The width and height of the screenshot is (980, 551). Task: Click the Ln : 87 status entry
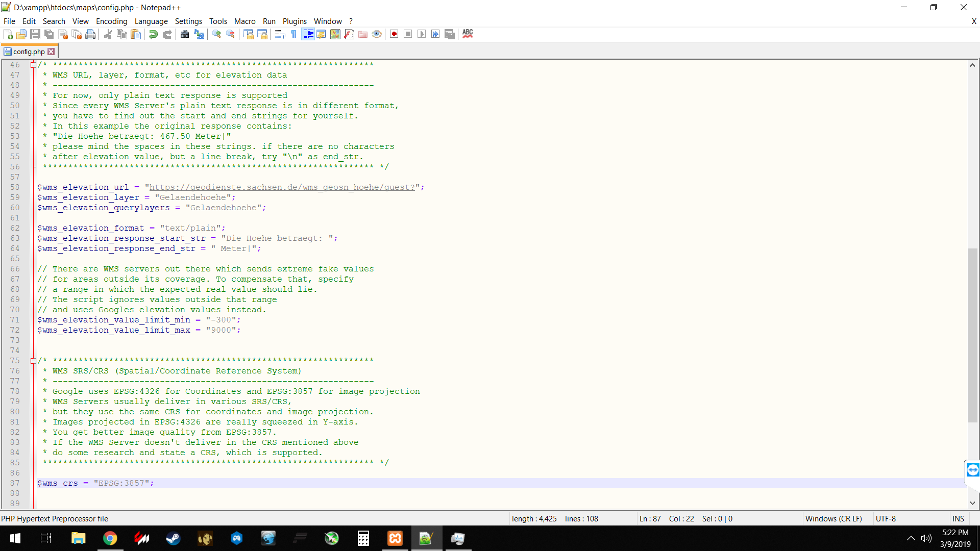coord(650,519)
